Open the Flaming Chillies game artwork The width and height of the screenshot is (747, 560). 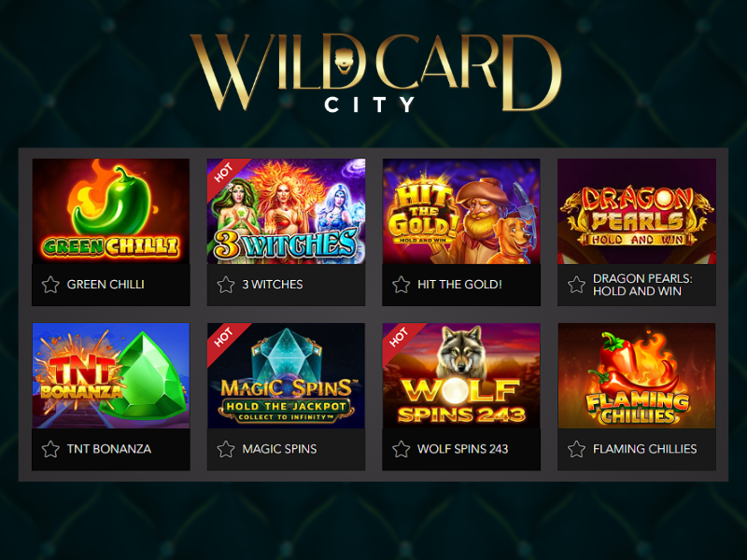click(637, 376)
